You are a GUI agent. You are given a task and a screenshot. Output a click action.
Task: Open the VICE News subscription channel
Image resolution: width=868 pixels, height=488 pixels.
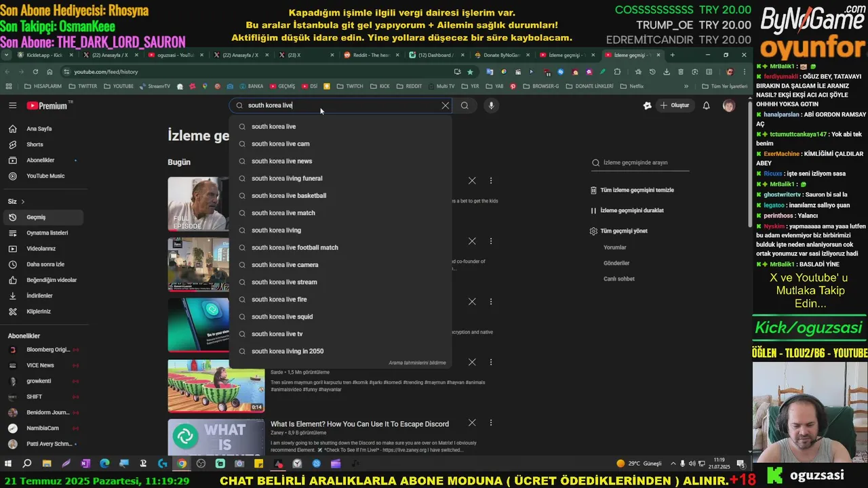[x=42, y=365]
